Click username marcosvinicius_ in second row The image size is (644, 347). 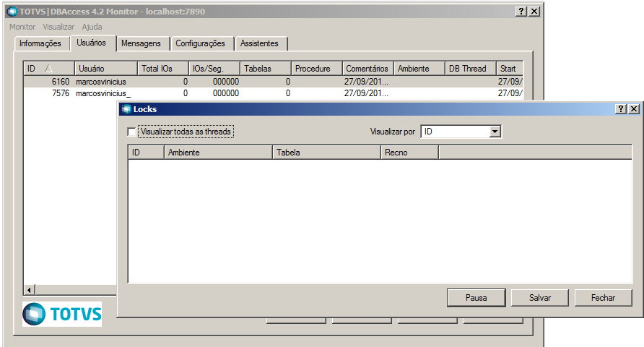point(103,93)
